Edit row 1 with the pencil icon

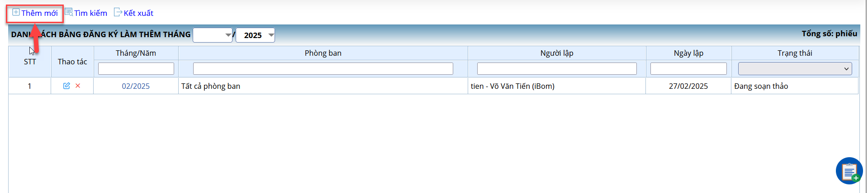pos(66,86)
